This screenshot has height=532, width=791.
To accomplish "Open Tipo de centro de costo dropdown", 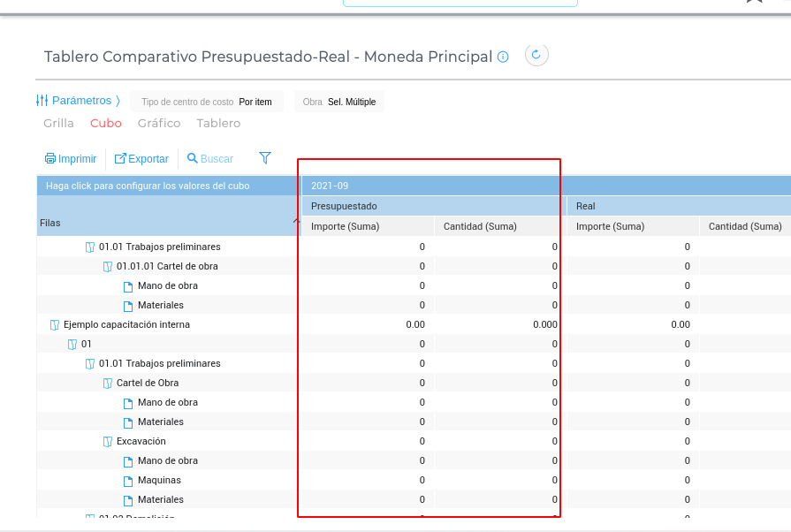I will pyautogui.click(x=207, y=102).
